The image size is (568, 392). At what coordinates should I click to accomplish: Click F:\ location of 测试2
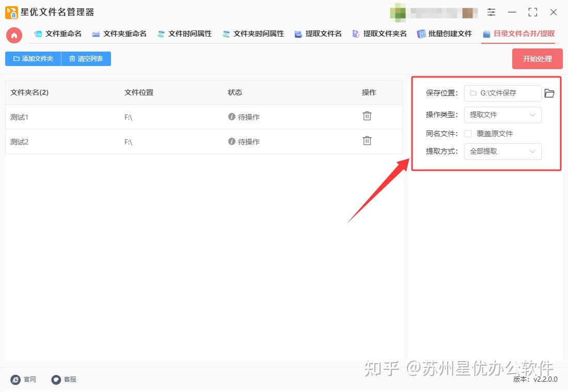[x=128, y=142]
